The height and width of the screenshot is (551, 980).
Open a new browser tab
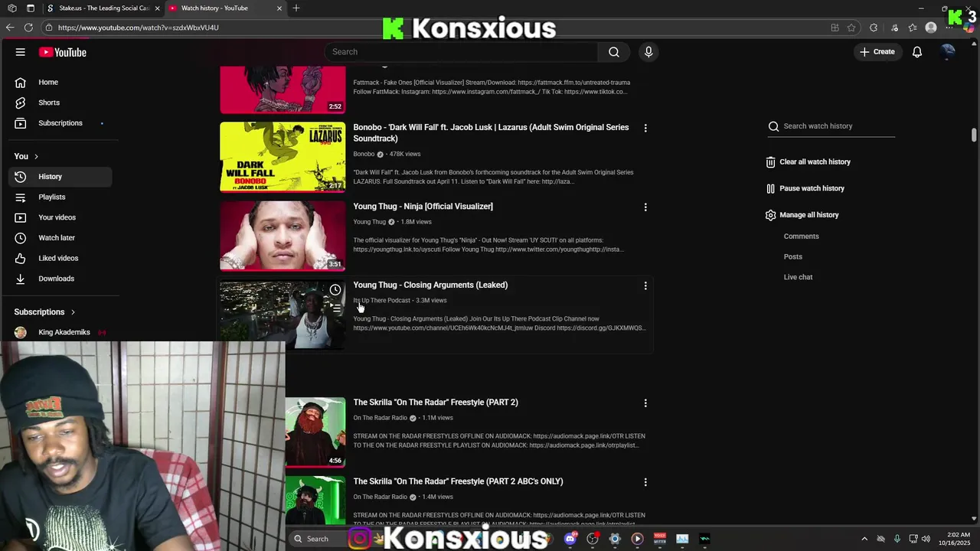(296, 8)
